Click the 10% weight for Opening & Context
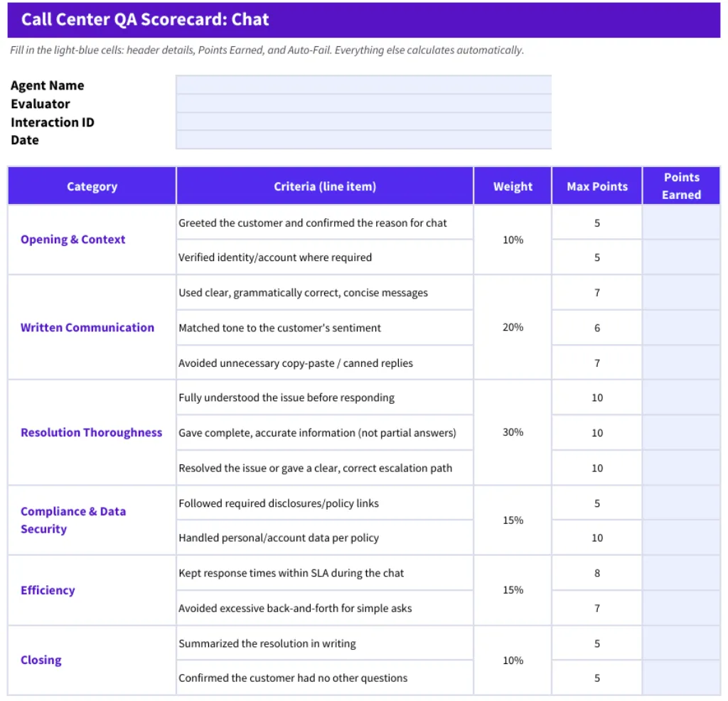The image size is (728, 701). [513, 240]
